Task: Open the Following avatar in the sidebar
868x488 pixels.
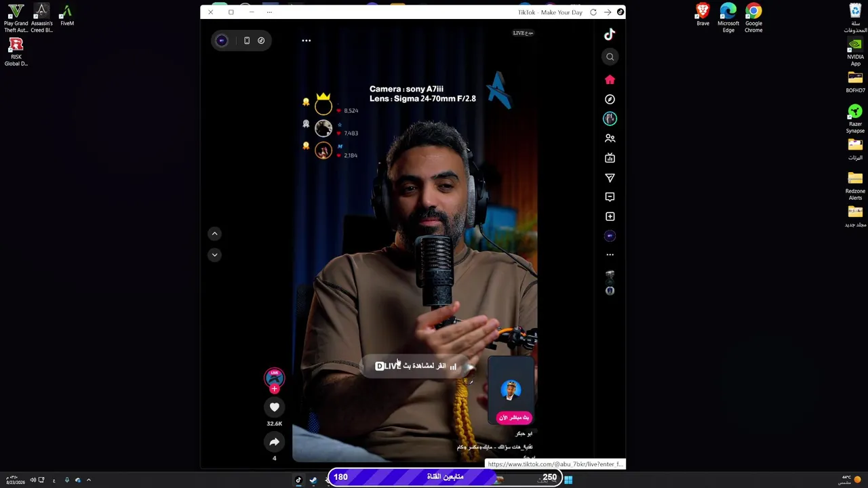Action: pyautogui.click(x=610, y=119)
